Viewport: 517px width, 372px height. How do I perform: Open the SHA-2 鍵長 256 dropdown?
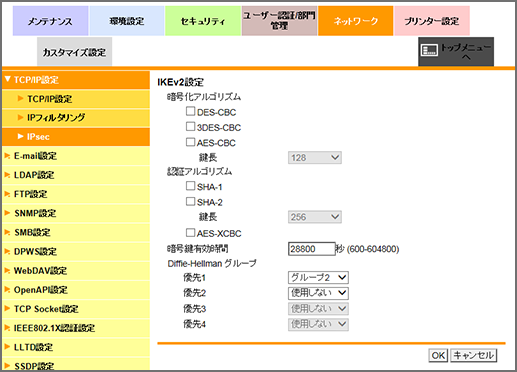(315, 217)
